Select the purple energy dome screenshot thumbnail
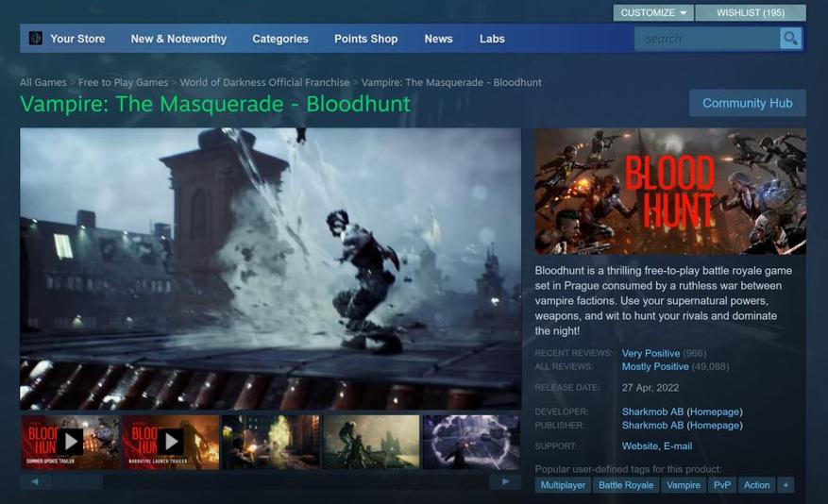828x504 pixels. tap(471, 443)
